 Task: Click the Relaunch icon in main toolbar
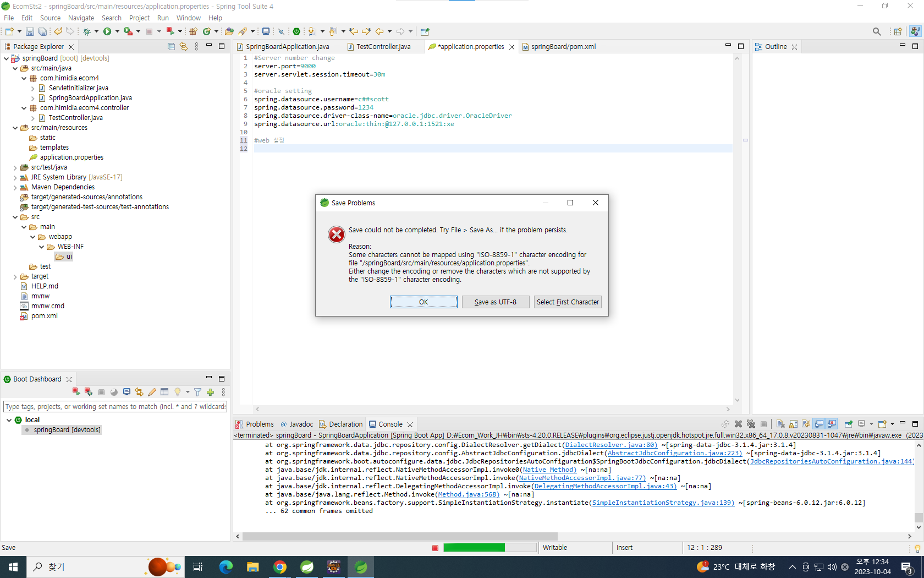tap(170, 31)
